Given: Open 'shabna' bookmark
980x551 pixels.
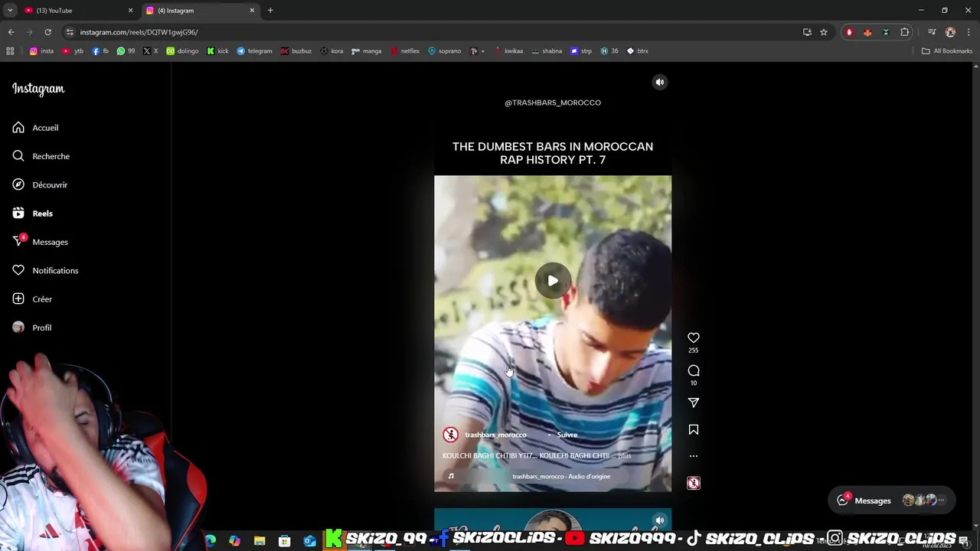Looking at the screenshot, I should [x=547, y=51].
